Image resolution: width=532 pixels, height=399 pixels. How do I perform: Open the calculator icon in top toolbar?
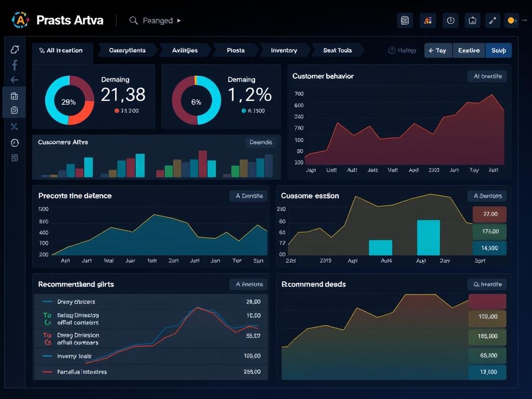tap(405, 20)
